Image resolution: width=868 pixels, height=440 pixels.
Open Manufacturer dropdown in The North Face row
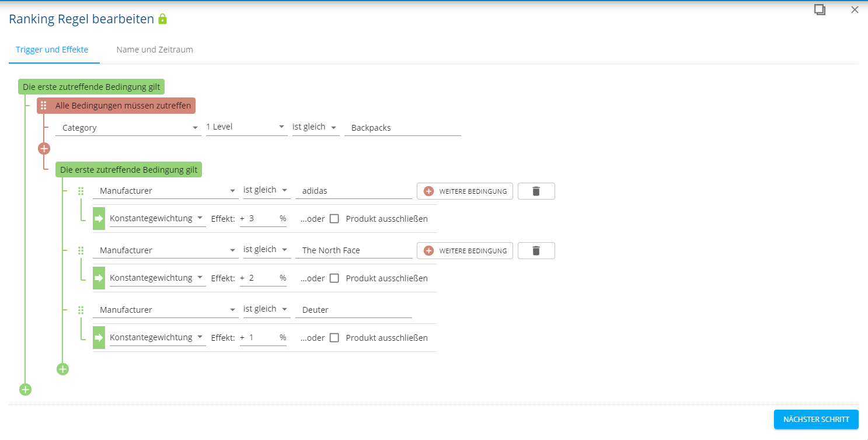point(166,250)
